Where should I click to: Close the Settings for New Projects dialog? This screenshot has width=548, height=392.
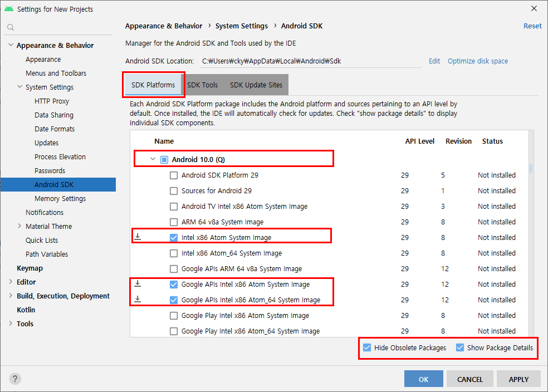click(x=534, y=9)
